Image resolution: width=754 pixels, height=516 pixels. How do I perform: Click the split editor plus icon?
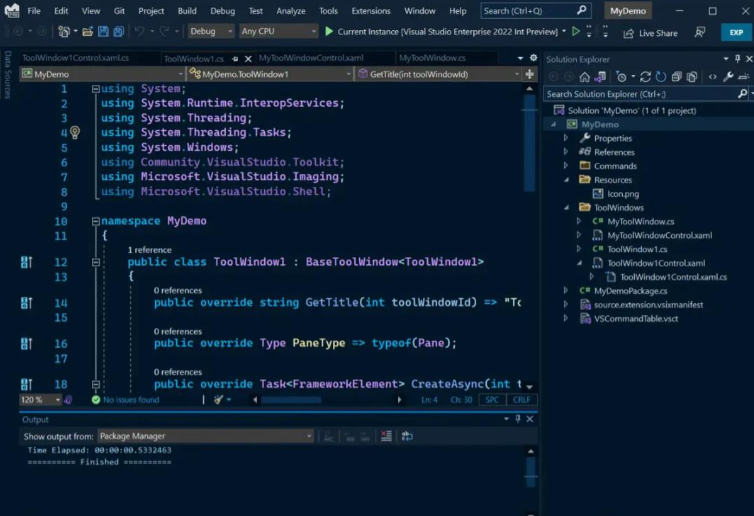coord(529,74)
